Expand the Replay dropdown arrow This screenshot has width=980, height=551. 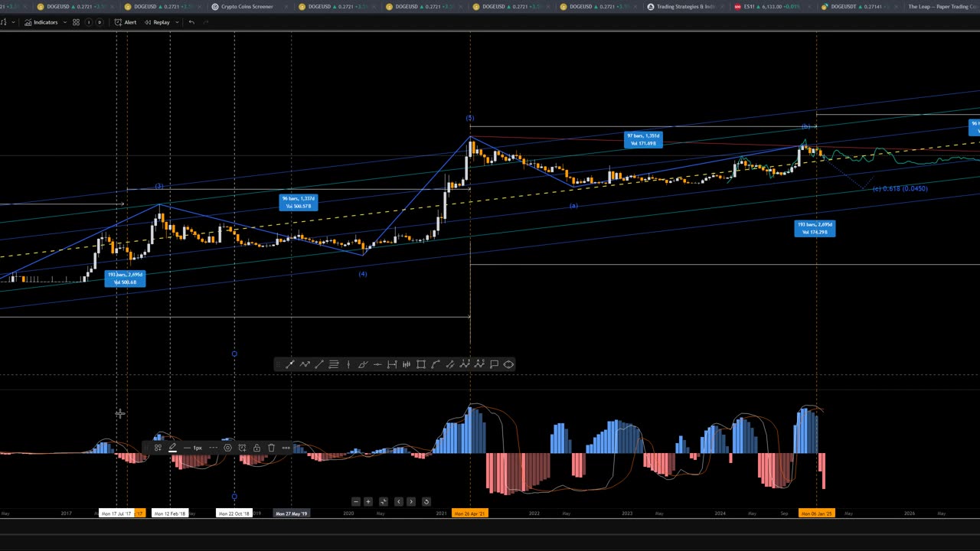(x=177, y=22)
